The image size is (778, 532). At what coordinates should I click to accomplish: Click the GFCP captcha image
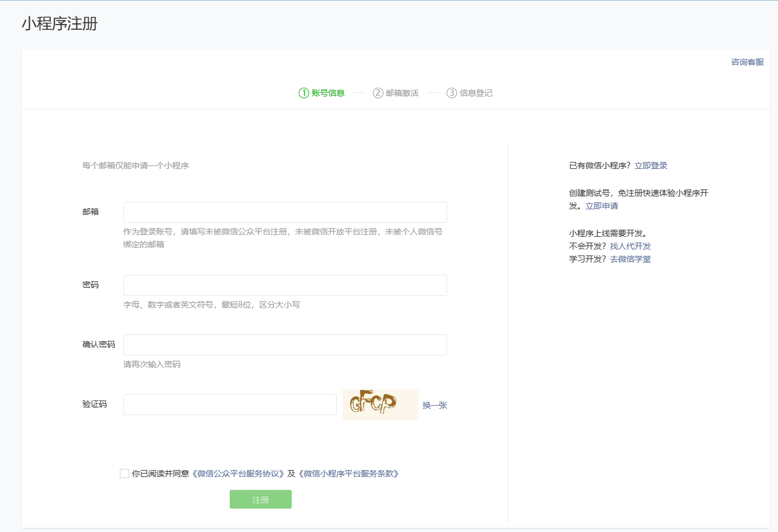(381, 405)
